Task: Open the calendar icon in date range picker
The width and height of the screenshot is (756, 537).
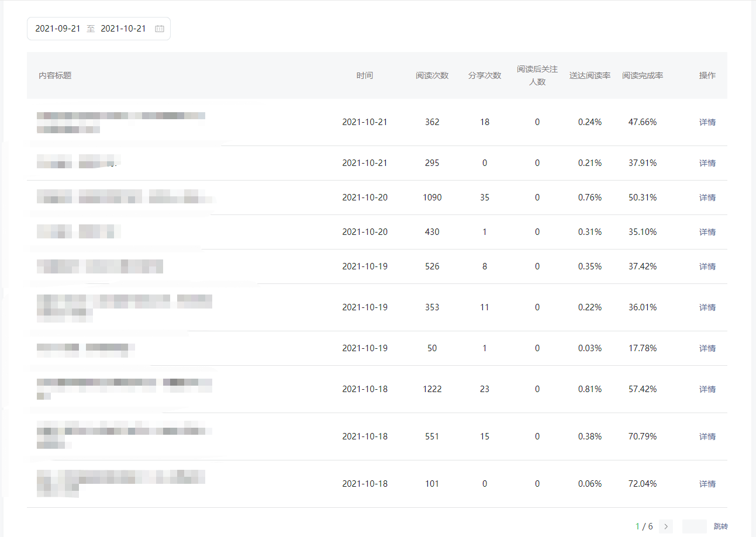Action: click(x=160, y=29)
